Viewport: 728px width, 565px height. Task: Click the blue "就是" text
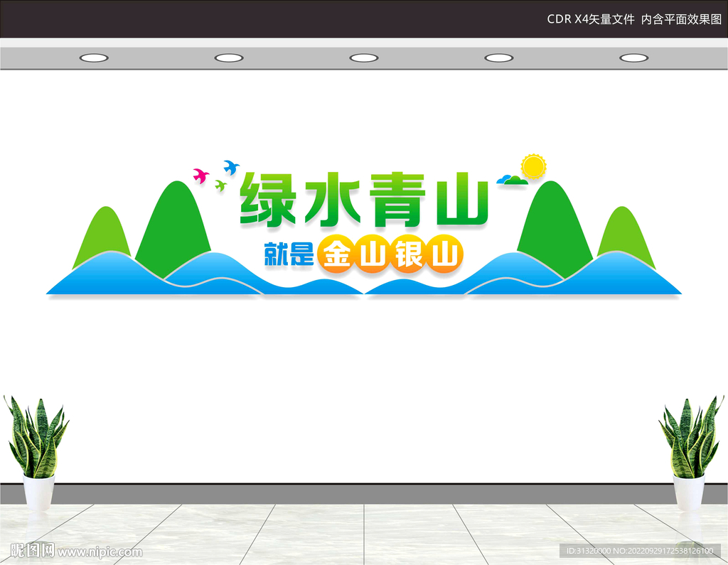[289, 254]
